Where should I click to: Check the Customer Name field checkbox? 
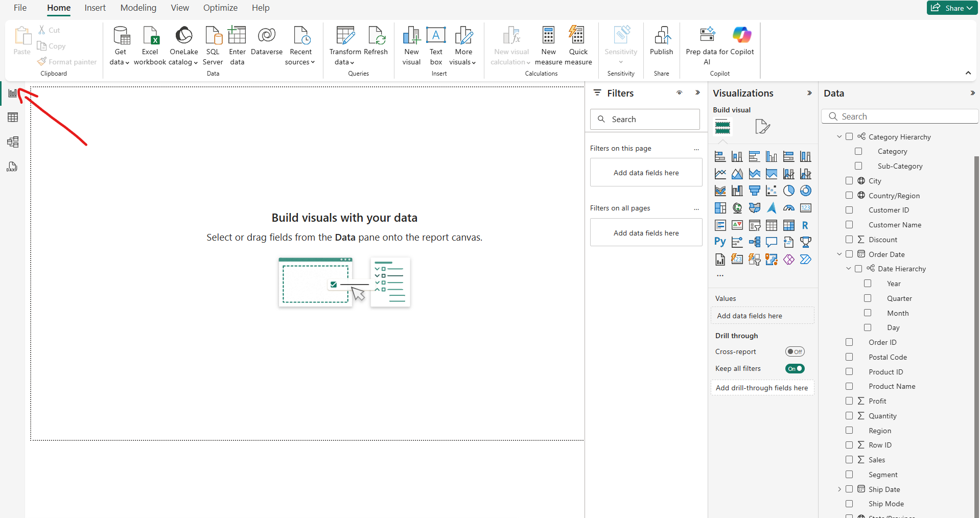(x=849, y=225)
